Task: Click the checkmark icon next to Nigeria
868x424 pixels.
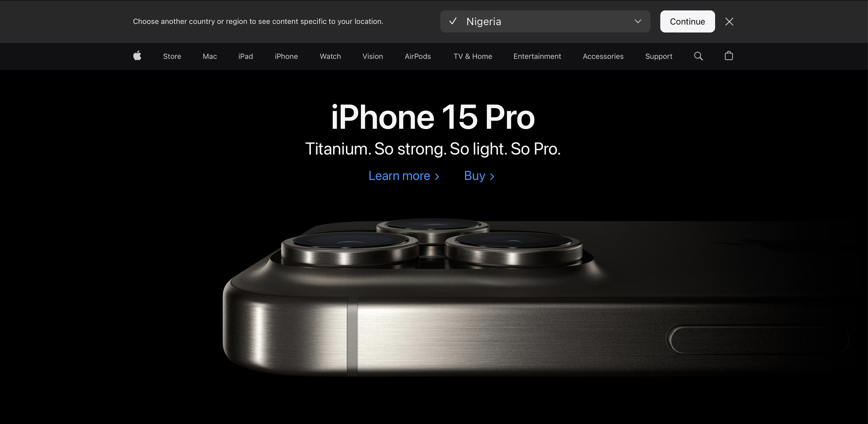Action: (453, 21)
